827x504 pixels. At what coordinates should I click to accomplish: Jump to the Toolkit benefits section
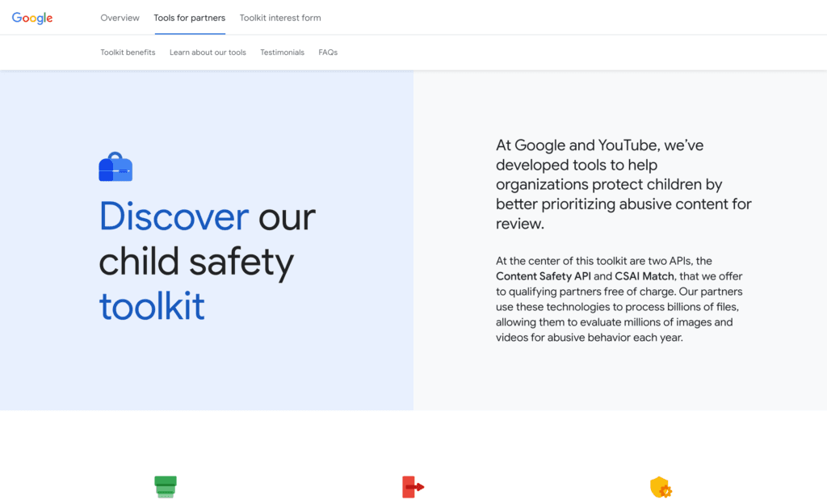(x=128, y=52)
